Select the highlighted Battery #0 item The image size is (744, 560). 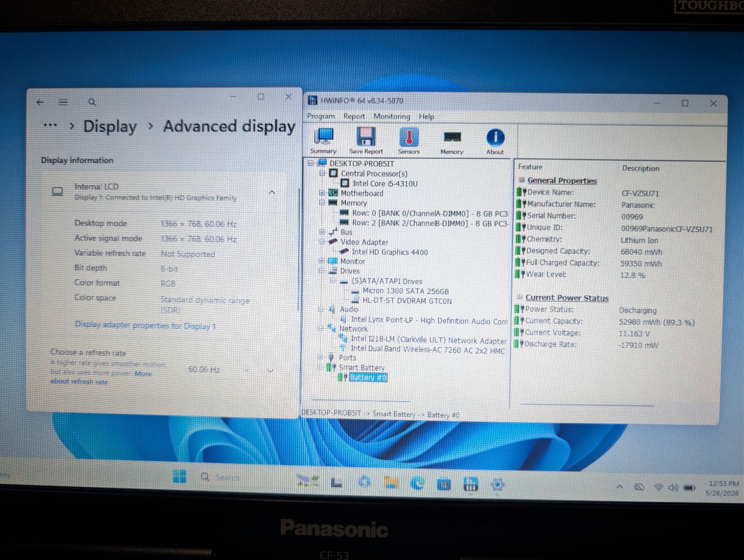tap(368, 378)
